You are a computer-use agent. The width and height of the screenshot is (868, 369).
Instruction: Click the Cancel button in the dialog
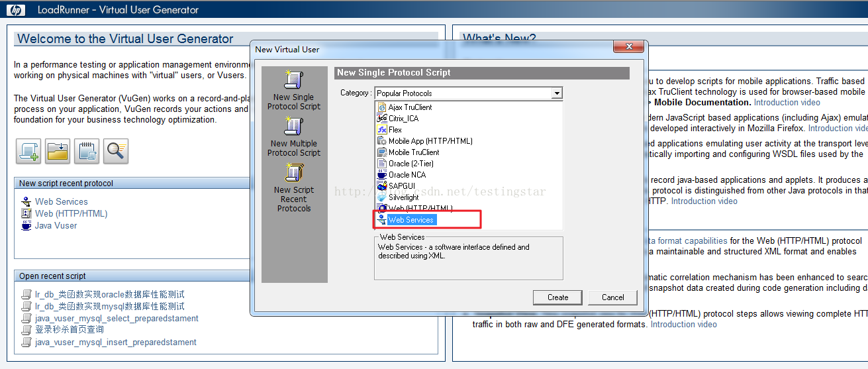coord(612,297)
